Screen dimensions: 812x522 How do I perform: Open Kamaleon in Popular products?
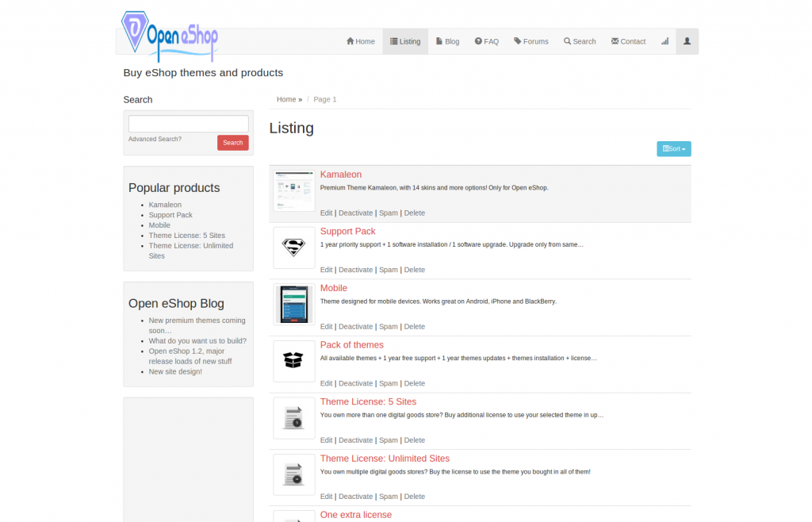(165, 205)
